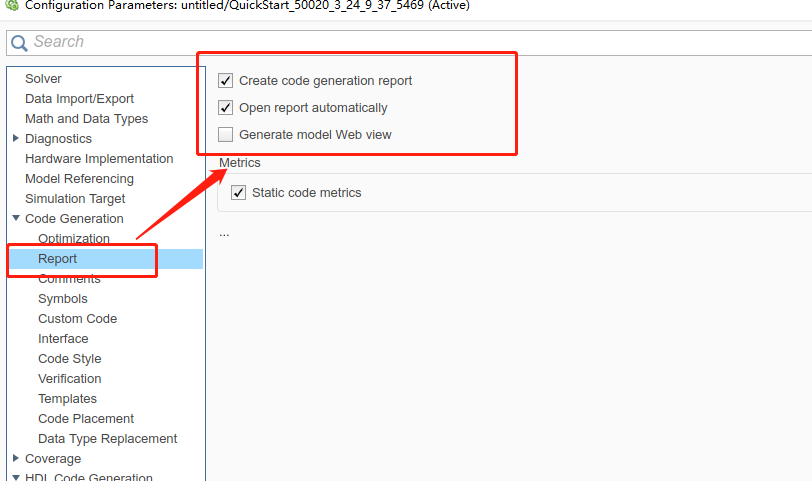Open HDL Code Generation category
The image size is (812, 481).
tap(89, 477)
